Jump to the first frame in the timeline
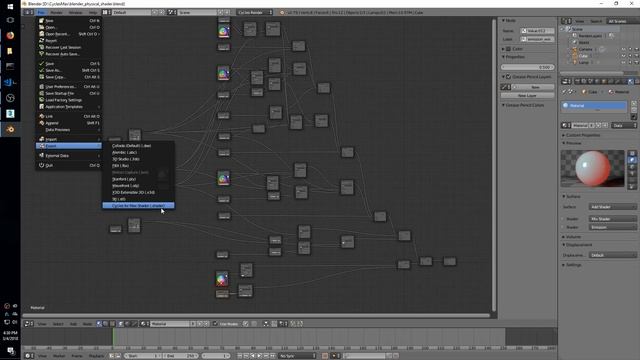The width and height of the screenshot is (640, 360). pyautogui.click(x=240, y=356)
